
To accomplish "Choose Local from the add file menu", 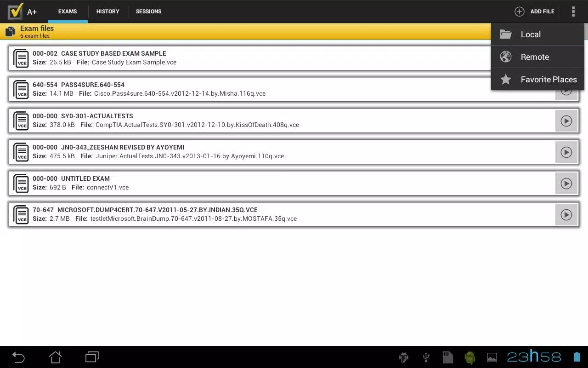I will 537,34.
